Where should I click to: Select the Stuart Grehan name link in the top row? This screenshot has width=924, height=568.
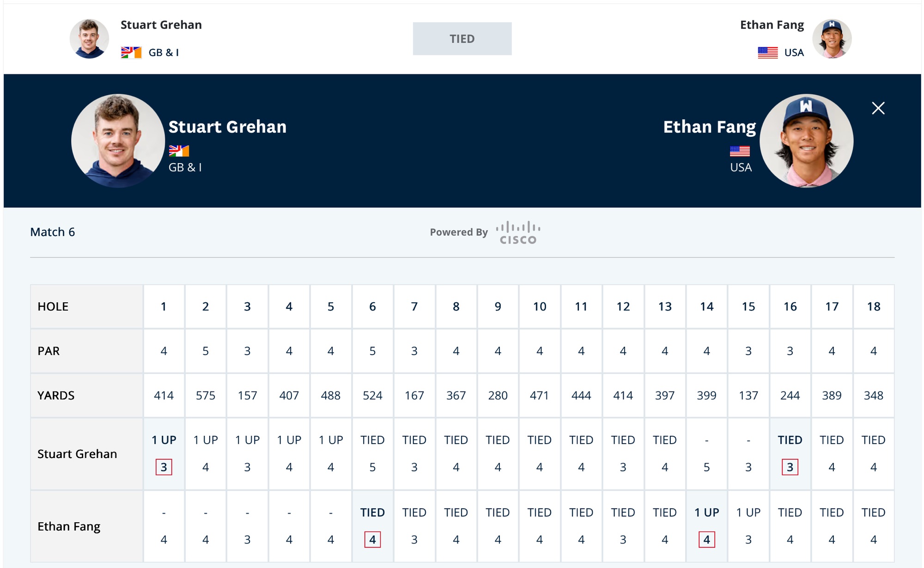pos(161,24)
